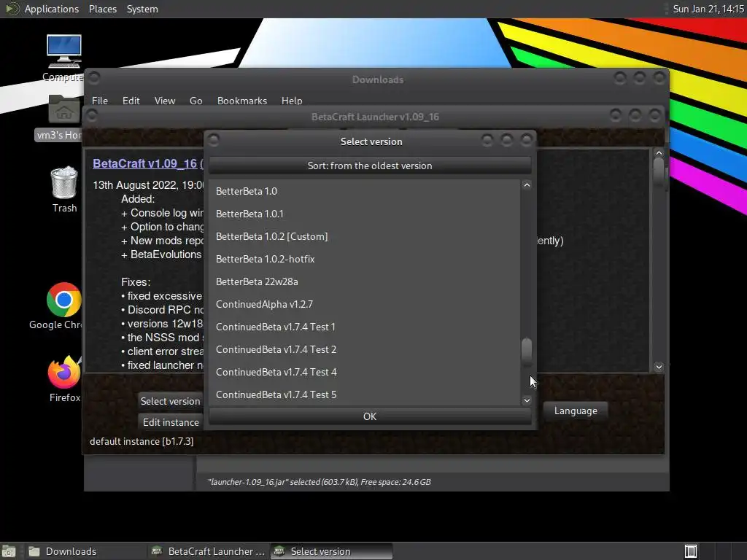
Task: Open the Trash desktop icon
Action: coord(64,182)
